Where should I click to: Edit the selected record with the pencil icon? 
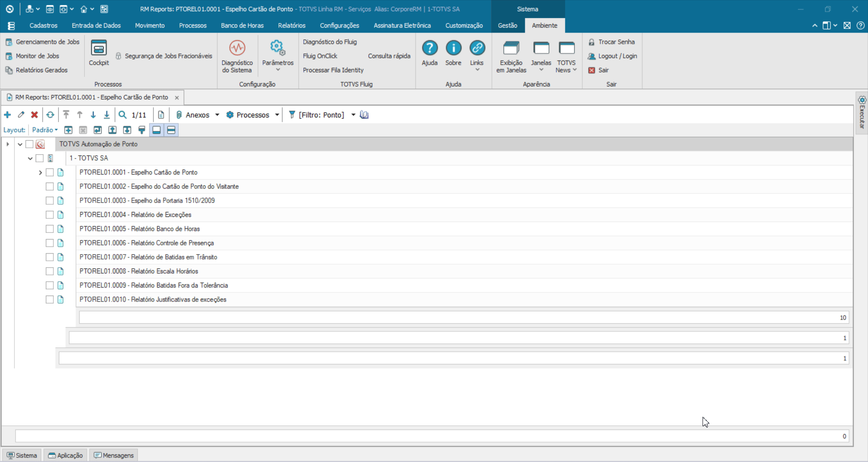[21, 115]
